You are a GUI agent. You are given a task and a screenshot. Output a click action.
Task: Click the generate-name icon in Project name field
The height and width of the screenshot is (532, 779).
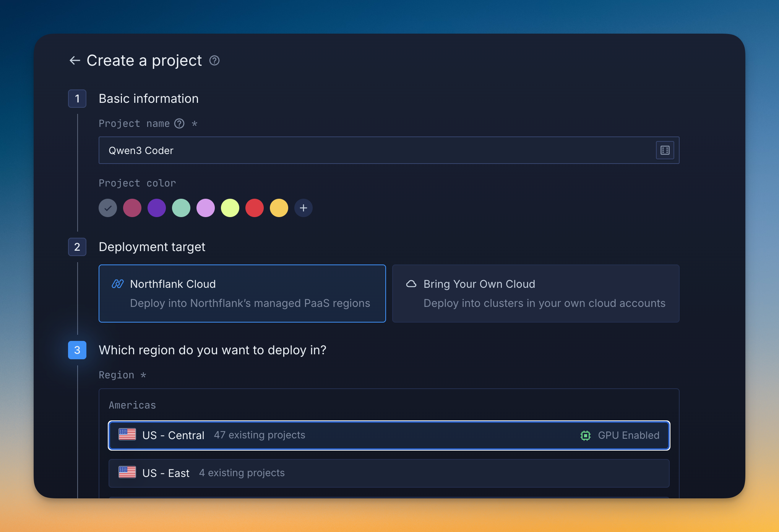pyautogui.click(x=665, y=150)
